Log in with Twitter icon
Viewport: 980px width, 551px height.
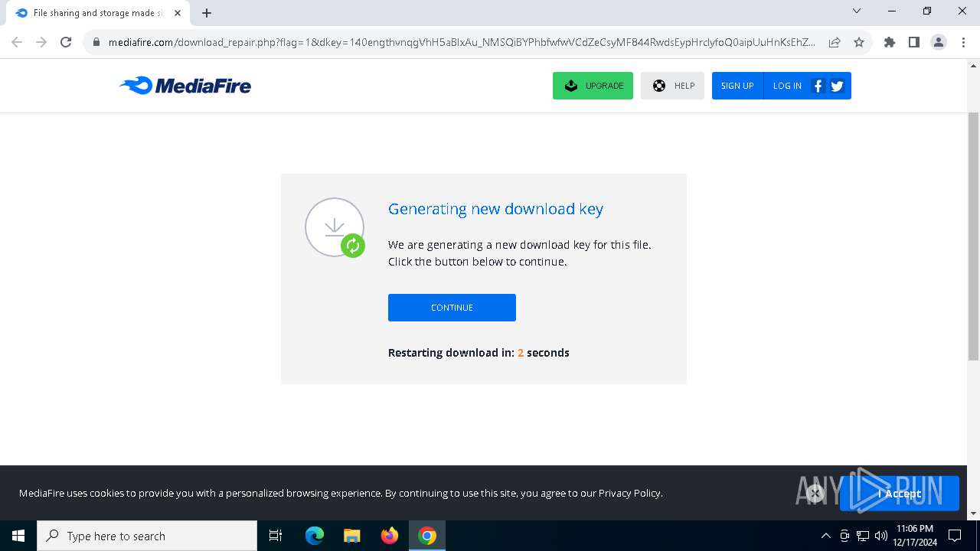point(837,86)
